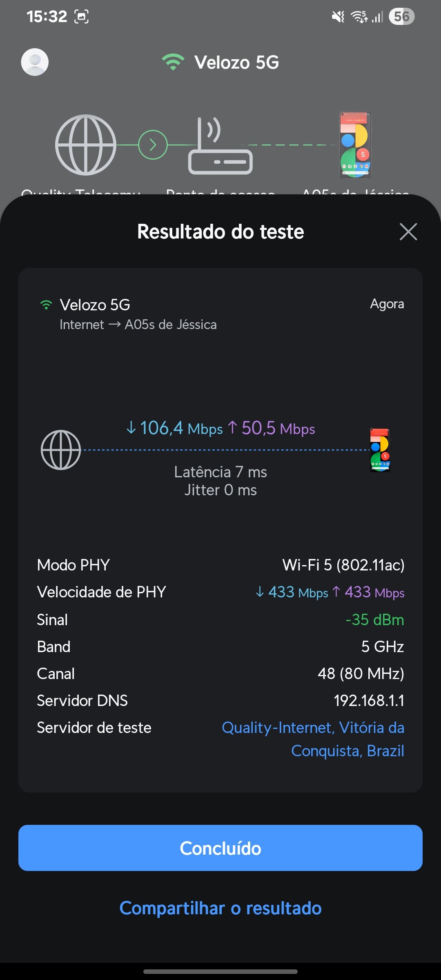
Task: Tap the battery indicator in status bar
Action: (x=401, y=17)
